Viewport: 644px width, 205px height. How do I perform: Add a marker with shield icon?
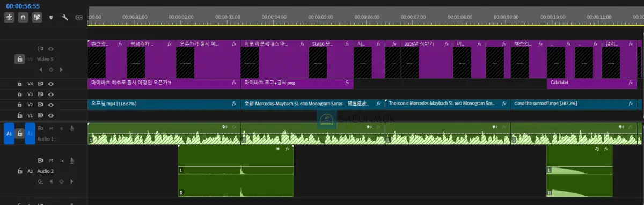(x=52, y=17)
